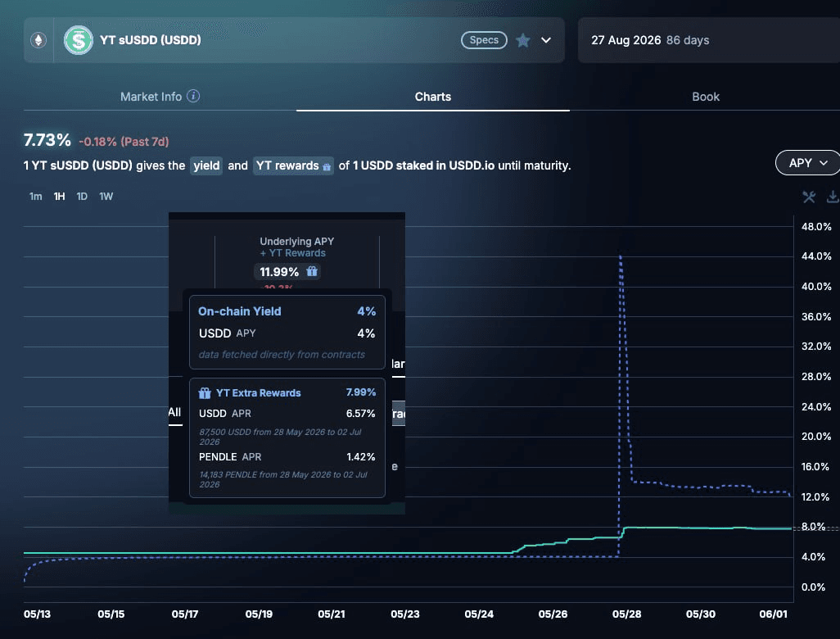Click the 11.99% underlying APY value
Viewport: 840px width, 639px height.
279,272
